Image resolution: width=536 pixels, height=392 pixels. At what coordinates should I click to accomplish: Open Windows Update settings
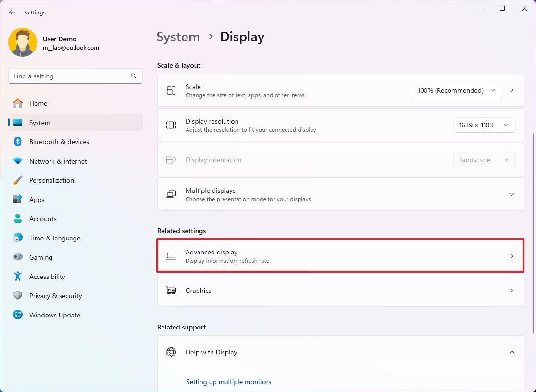pos(54,315)
